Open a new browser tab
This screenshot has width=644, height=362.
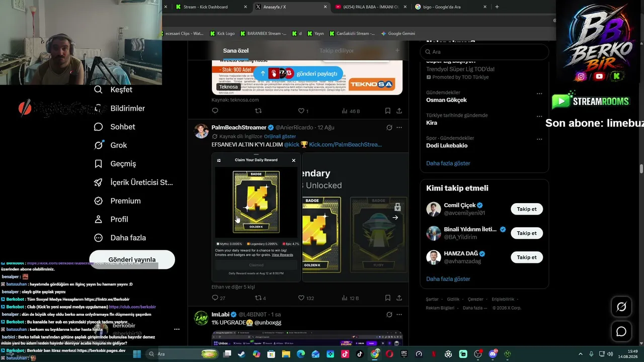tap(497, 7)
